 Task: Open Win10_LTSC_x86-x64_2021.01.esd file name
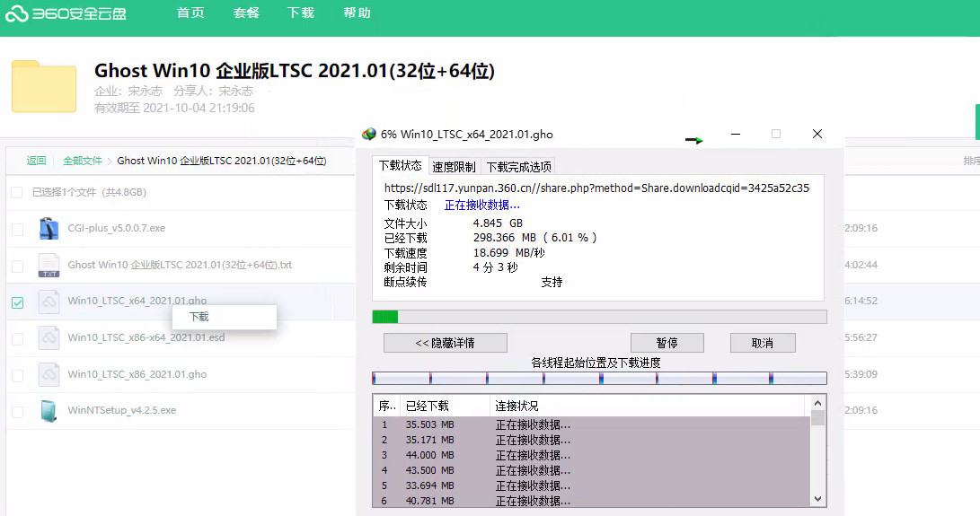coord(146,337)
